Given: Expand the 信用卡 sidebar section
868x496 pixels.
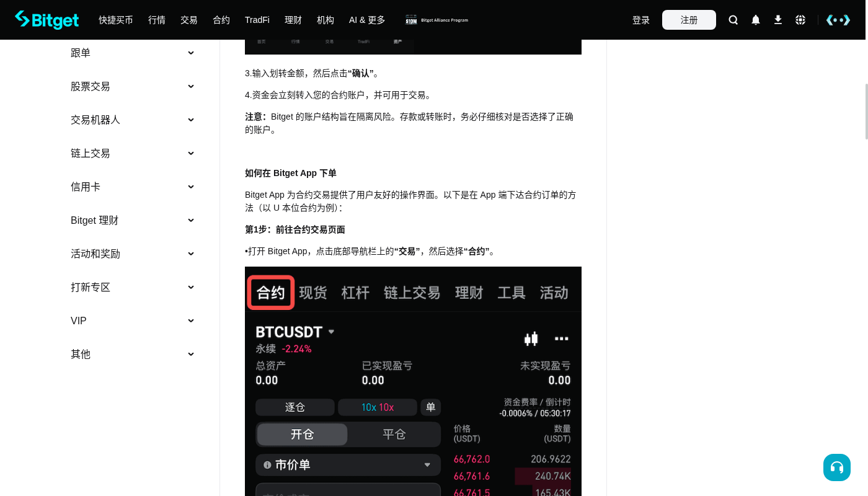Looking at the screenshot, I should [133, 187].
